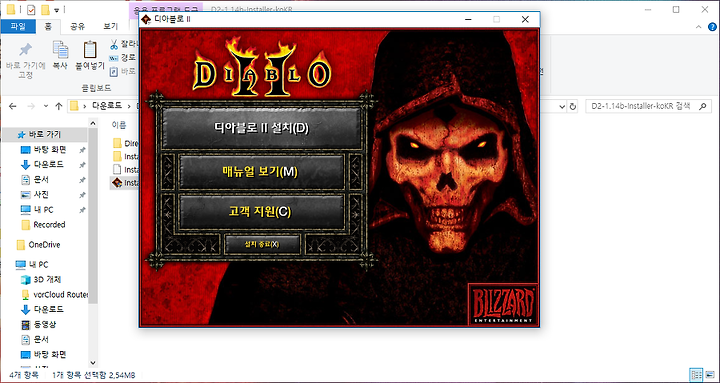Start the 디아블로 II 설치(D) installation
Viewport: 720px width, 383px height.
pos(262,128)
